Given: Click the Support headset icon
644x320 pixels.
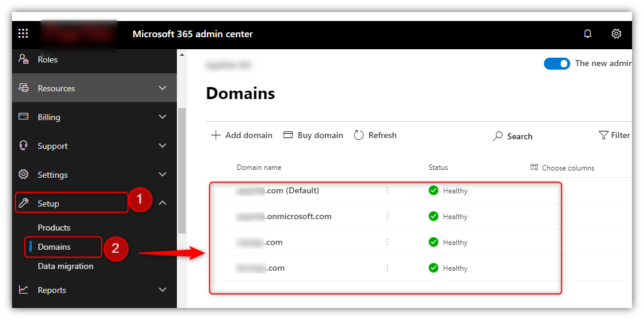Looking at the screenshot, I should tap(23, 146).
